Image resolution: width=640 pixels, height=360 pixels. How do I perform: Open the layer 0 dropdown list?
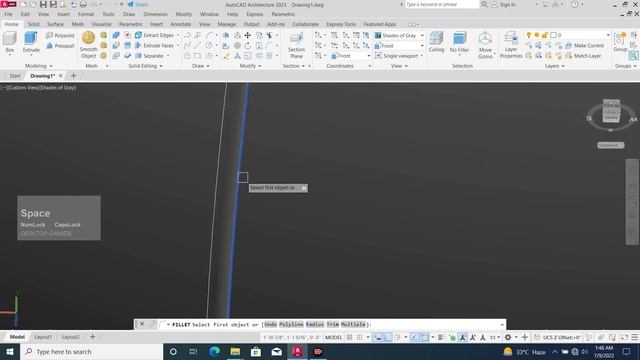607,35
